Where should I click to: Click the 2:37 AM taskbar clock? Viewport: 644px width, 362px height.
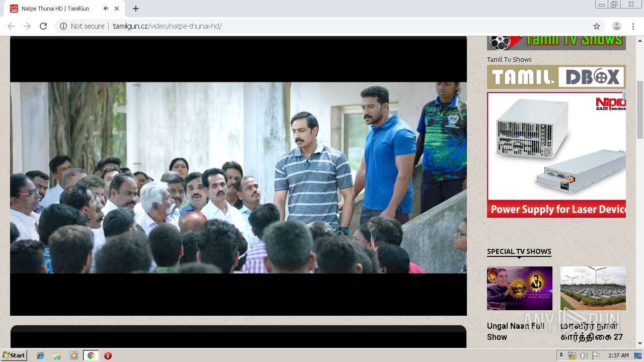pos(618,355)
